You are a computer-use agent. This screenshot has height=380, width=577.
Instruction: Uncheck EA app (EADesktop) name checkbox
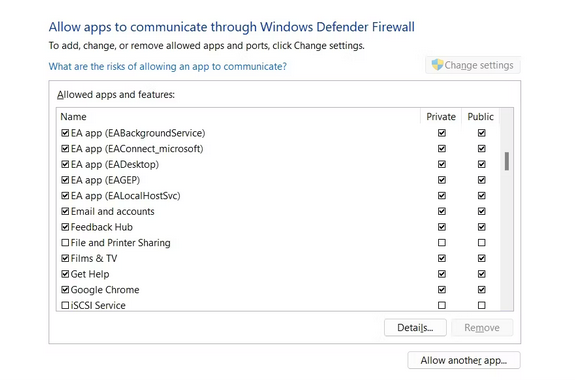65,164
